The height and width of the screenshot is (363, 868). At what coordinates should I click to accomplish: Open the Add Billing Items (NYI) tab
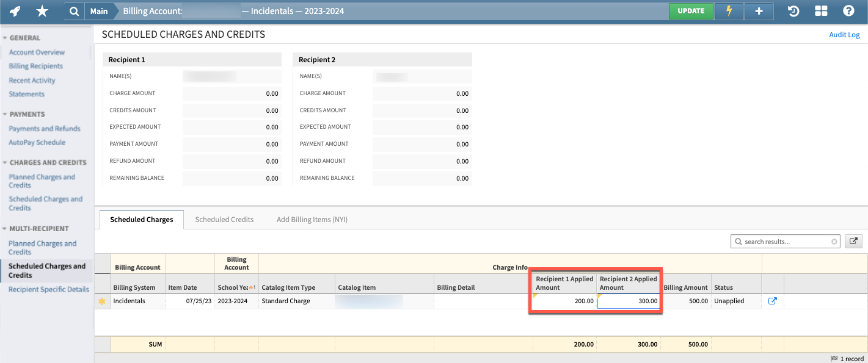[312, 219]
